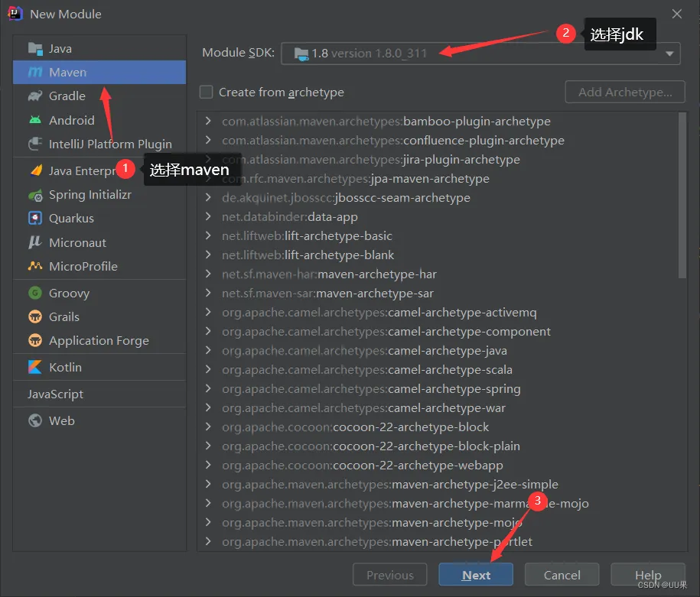Screen dimensions: 700x597
Task: Click the MicroProfile icon
Action: click(35, 266)
